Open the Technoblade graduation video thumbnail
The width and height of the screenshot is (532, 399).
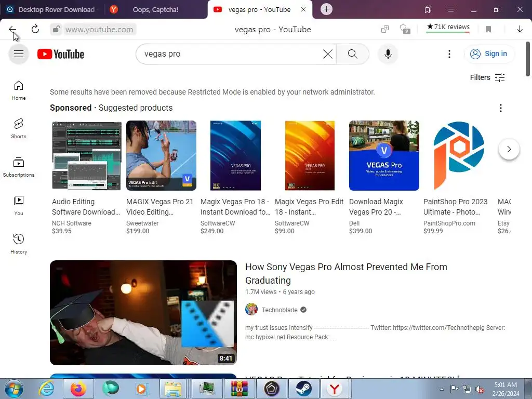point(143,312)
